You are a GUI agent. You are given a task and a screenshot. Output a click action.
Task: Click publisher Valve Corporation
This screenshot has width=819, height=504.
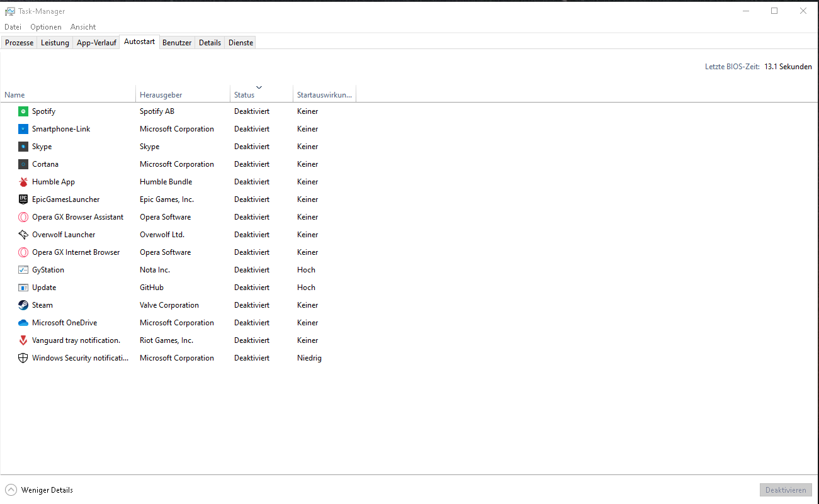169,305
